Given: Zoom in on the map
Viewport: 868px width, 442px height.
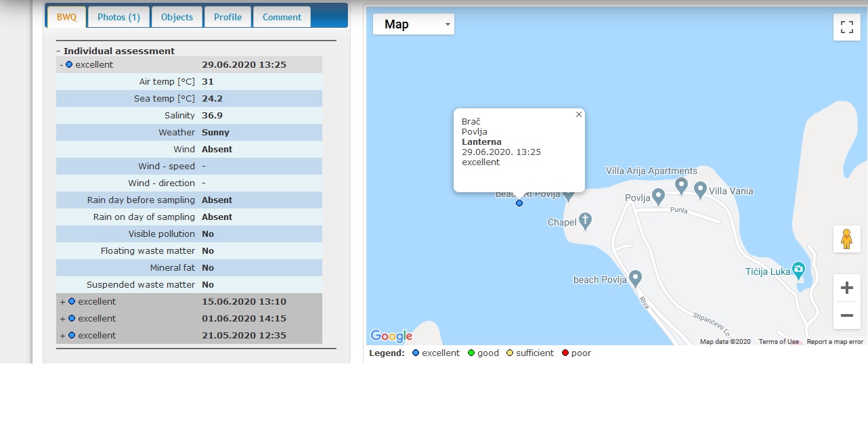Looking at the screenshot, I should (x=846, y=288).
